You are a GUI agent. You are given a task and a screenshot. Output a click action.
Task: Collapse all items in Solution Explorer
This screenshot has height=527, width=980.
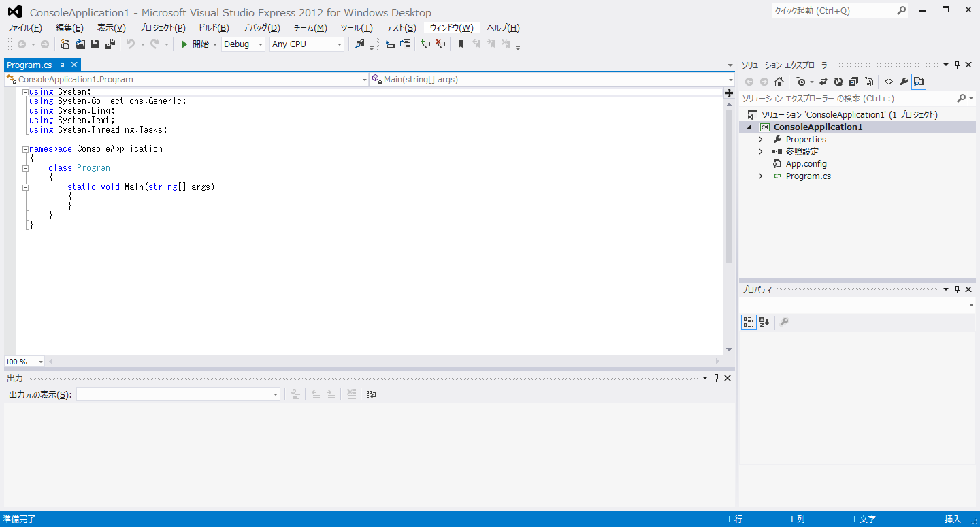(853, 82)
